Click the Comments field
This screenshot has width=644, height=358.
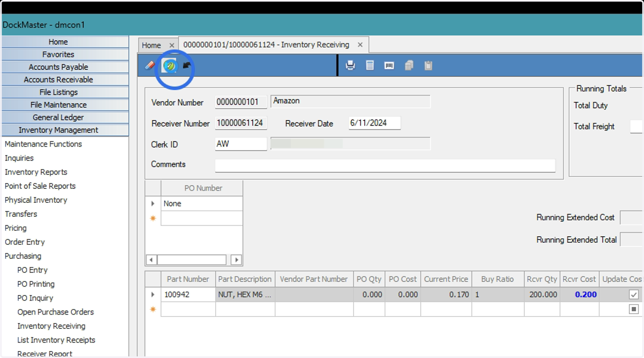point(385,165)
